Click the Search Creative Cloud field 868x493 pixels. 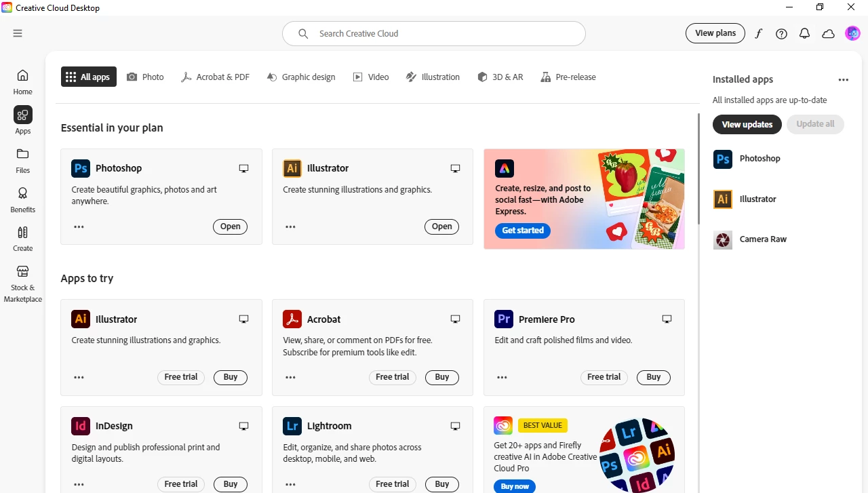tap(434, 33)
